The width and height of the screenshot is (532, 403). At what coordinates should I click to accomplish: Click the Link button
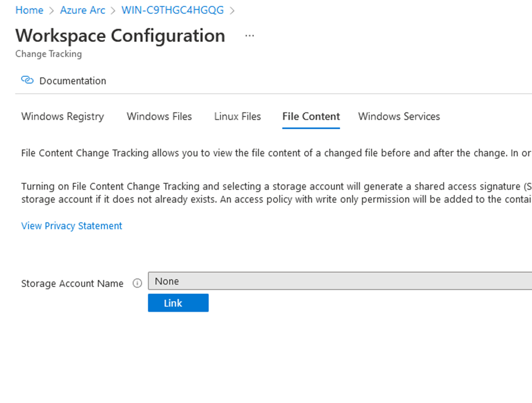(x=178, y=303)
